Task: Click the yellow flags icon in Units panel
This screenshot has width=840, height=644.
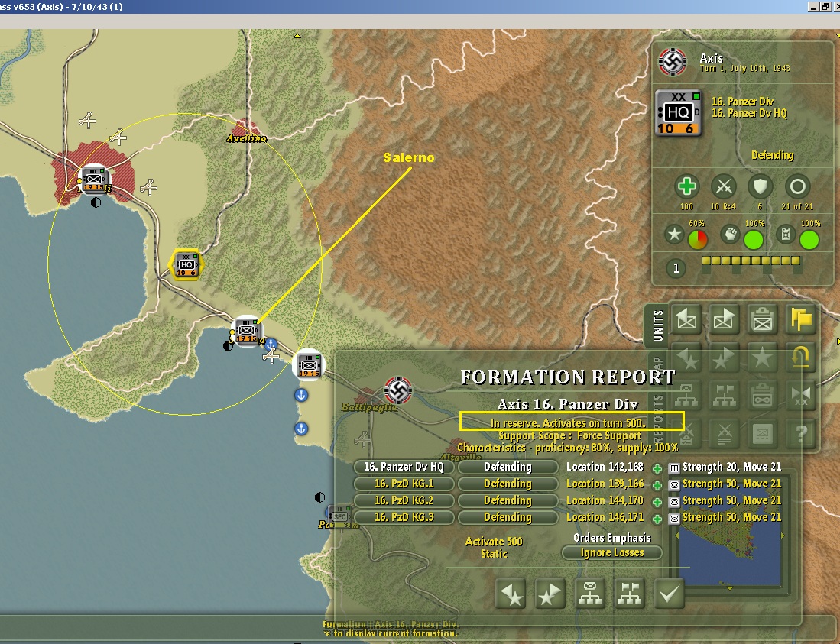Action: pos(801,319)
